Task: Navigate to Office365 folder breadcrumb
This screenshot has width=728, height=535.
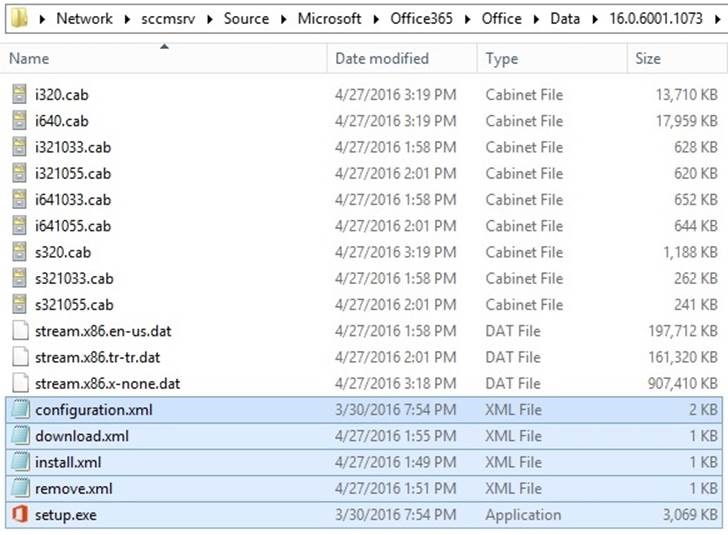Action: tap(421, 19)
